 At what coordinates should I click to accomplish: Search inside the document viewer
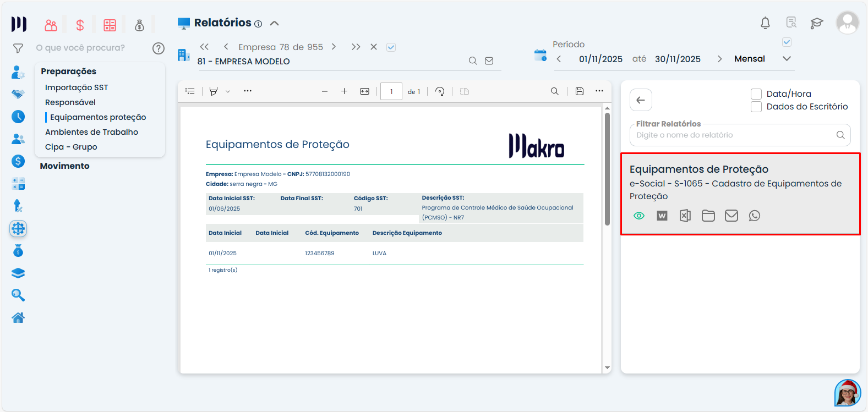click(555, 91)
